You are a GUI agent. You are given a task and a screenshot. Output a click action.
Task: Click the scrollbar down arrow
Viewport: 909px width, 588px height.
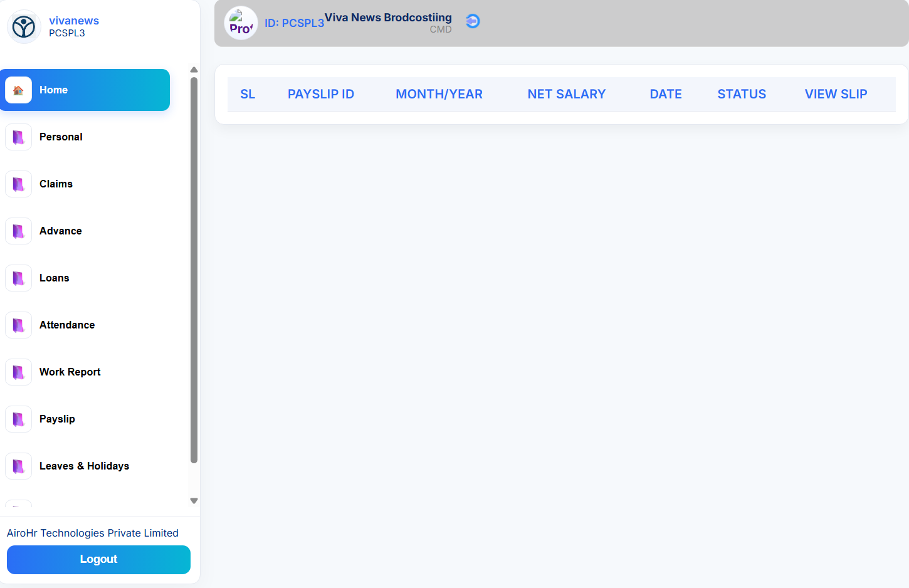click(194, 501)
